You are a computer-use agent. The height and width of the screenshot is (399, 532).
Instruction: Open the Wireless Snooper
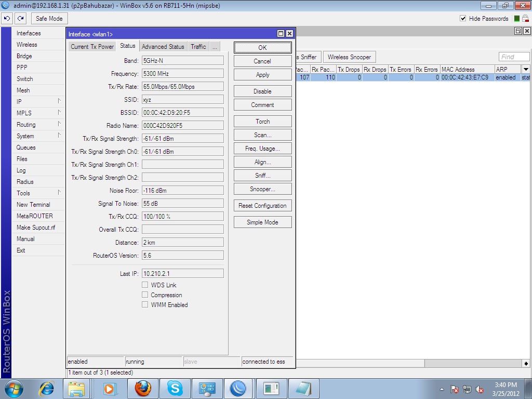point(350,57)
